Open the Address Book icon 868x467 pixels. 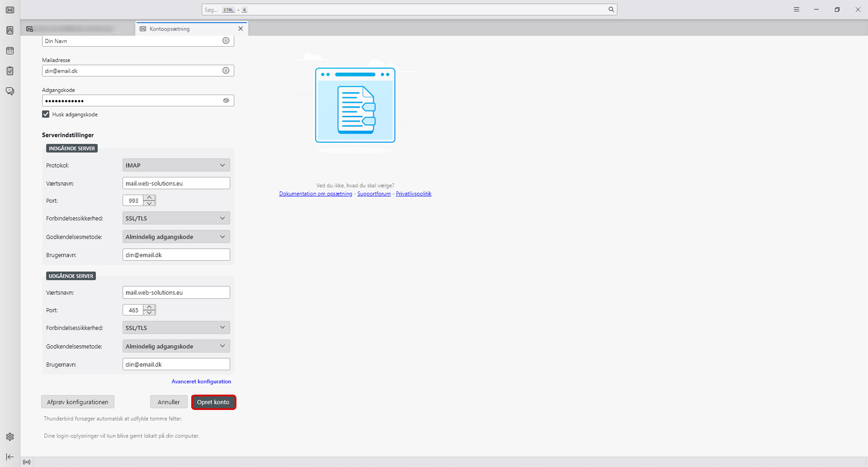click(x=10, y=30)
